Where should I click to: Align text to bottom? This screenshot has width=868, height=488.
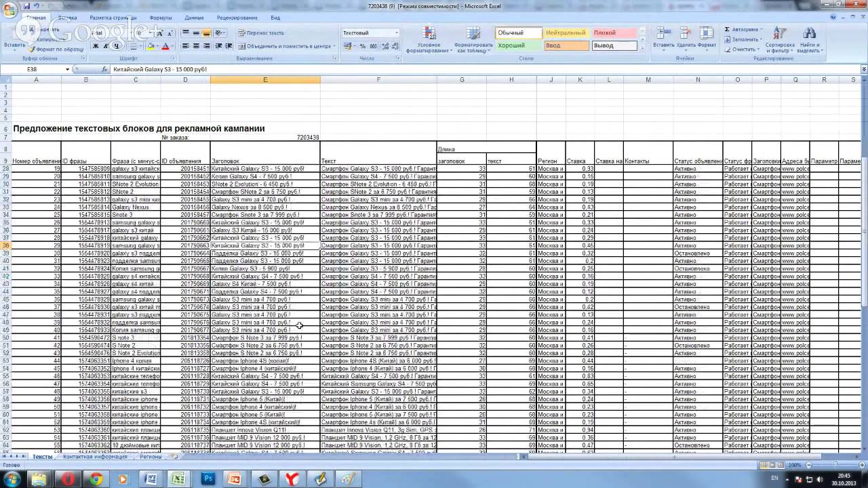click(207, 33)
